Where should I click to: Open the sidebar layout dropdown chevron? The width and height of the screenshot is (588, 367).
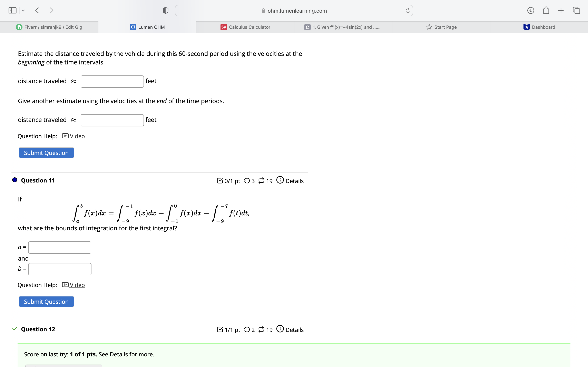pyautogui.click(x=23, y=10)
